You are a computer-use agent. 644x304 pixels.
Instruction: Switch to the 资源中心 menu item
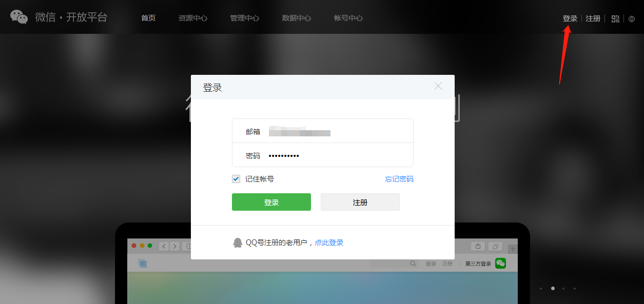pyautogui.click(x=192, y=17)
